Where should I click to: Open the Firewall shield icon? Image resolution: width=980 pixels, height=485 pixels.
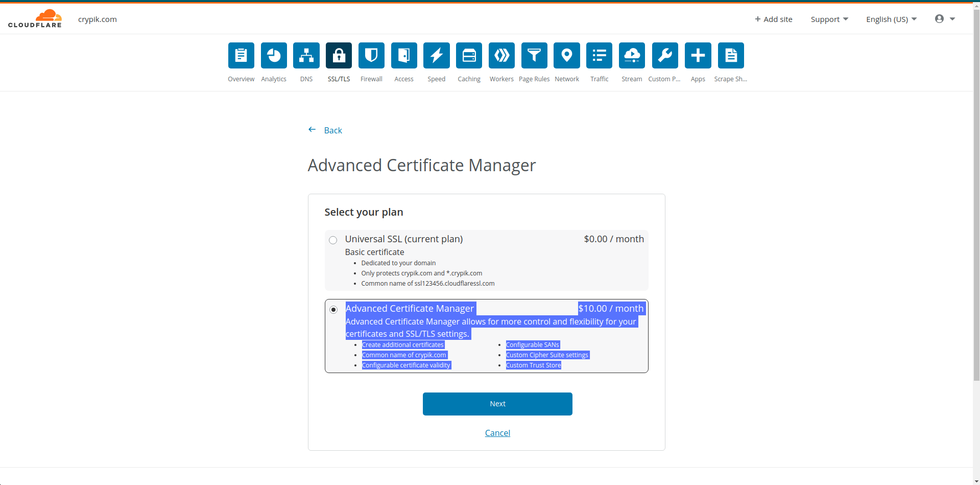click(371, 55)
